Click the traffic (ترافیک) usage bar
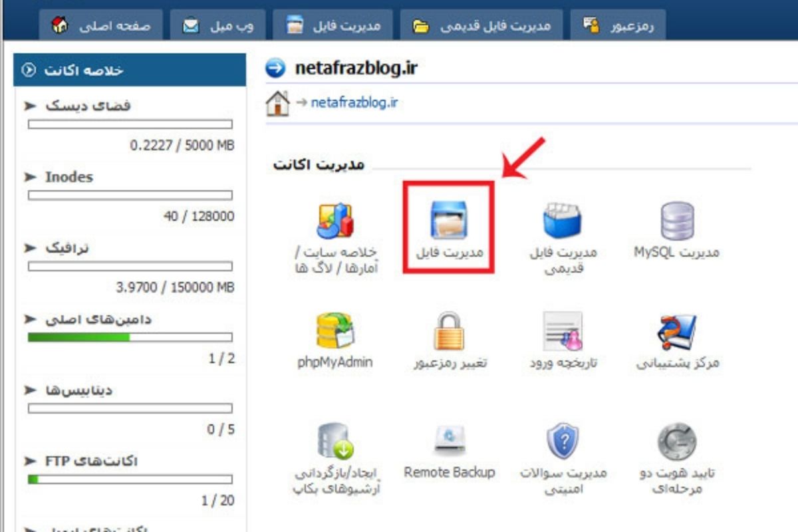798x532 pixels. pyautogui.click(x=130, y=266)
